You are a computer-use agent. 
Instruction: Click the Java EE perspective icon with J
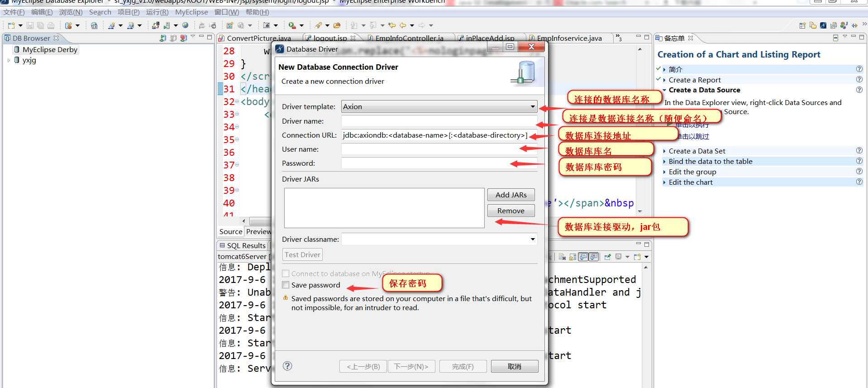click(844, 25)
